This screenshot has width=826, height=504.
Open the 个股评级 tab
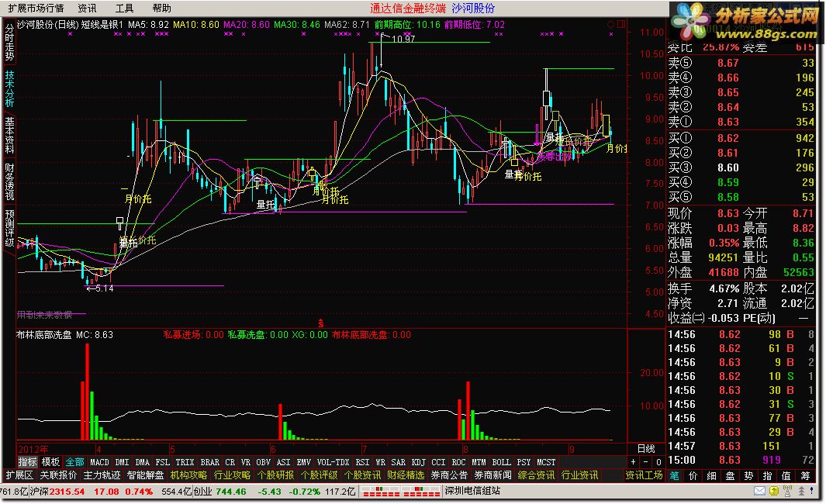coord(319,475)
